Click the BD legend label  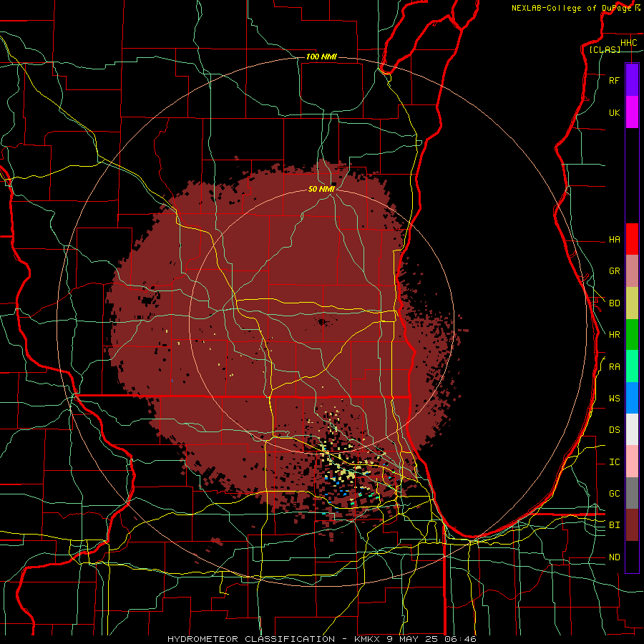[614, 303]
